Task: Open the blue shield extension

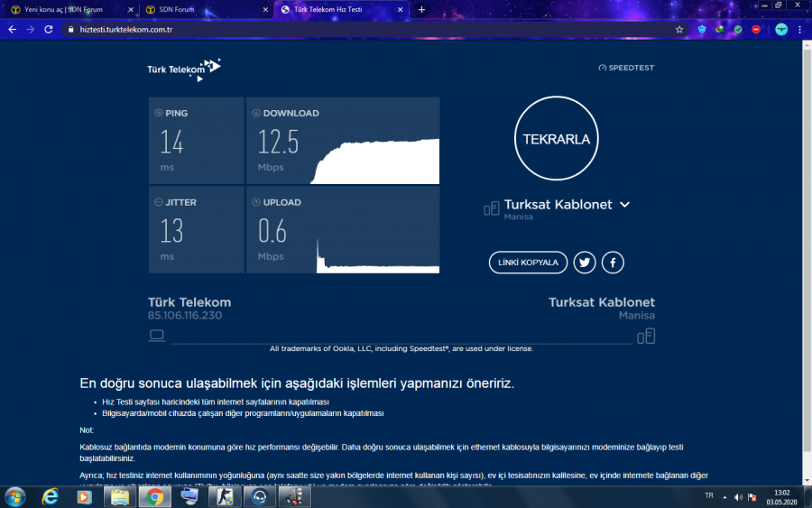Action: (x=702, y=30)
